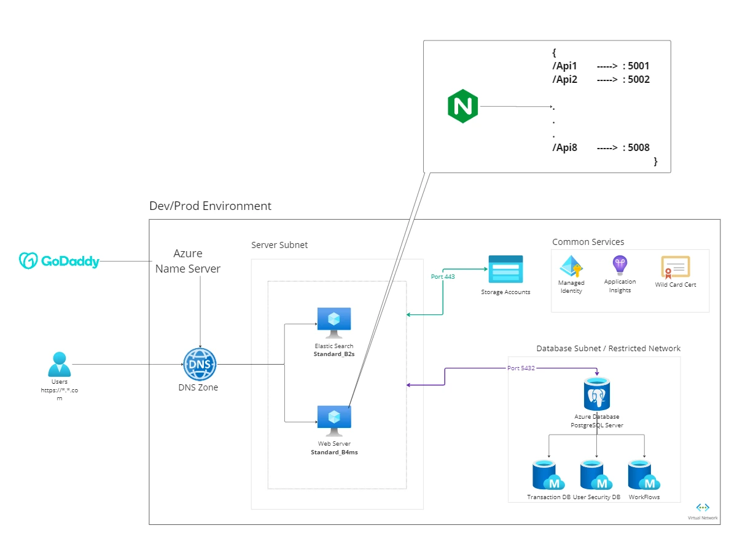The image size is (756, 555).
Task: Click the Managed Identity caption
Action: click(571, 287)
